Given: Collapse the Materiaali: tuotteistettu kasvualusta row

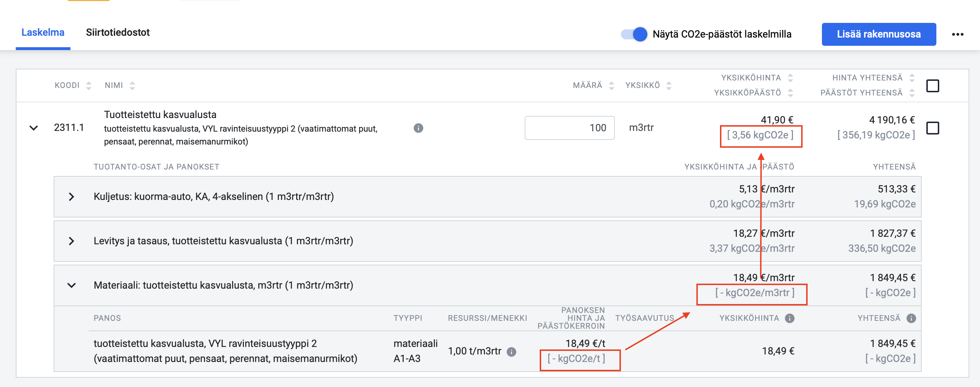Looking at the screenshot, I should (71, 285).
